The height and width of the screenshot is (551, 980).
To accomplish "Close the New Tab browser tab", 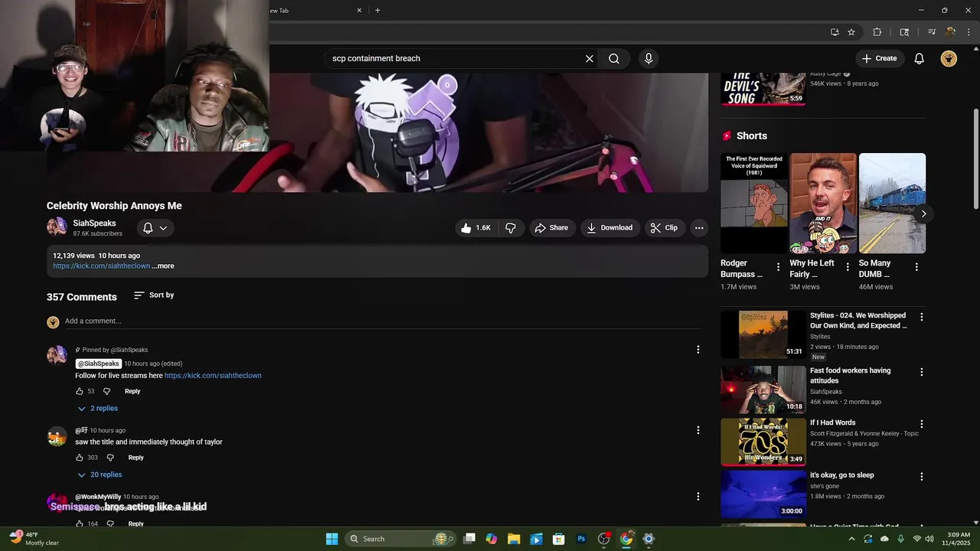I will 359,11.
